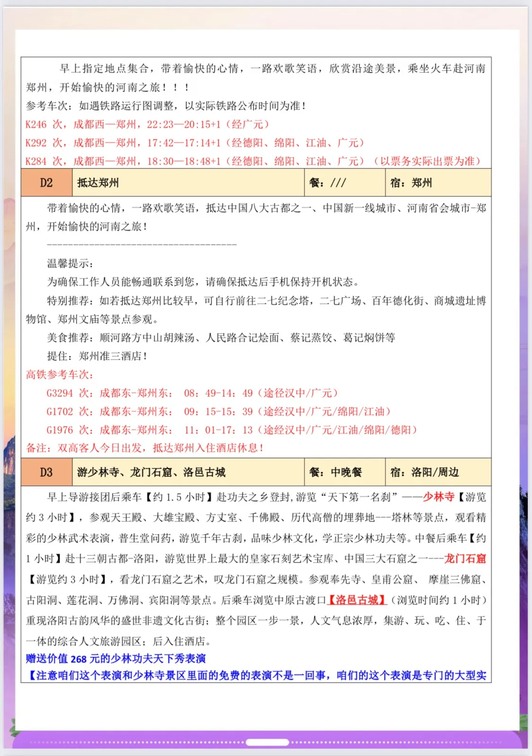532x756 pixels.
Task: Click the G1976 次 high-speed train line
Action: tap(232, 430)
